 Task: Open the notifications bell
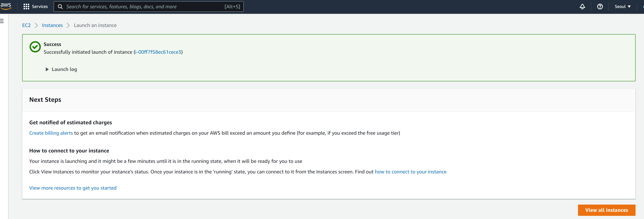(x=582, y=7)
